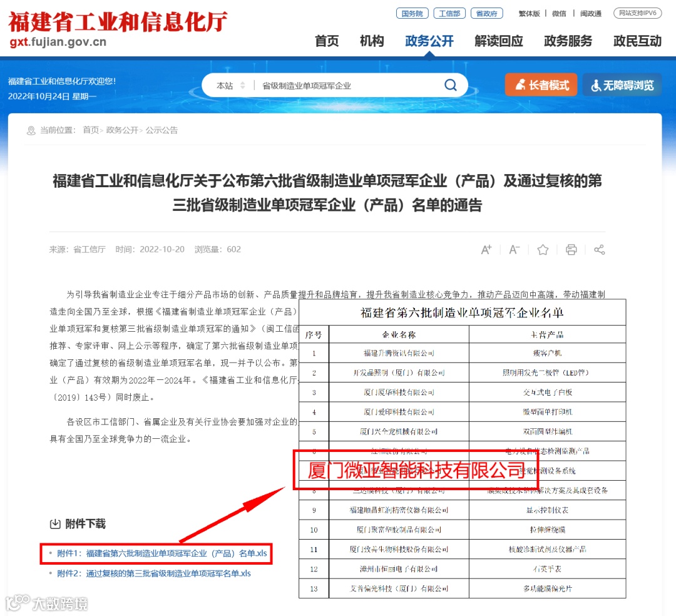Viewport: 676px width, 616px height.
Task: Open 无障碍浏览 accessibility browsing
Action: 622,85
